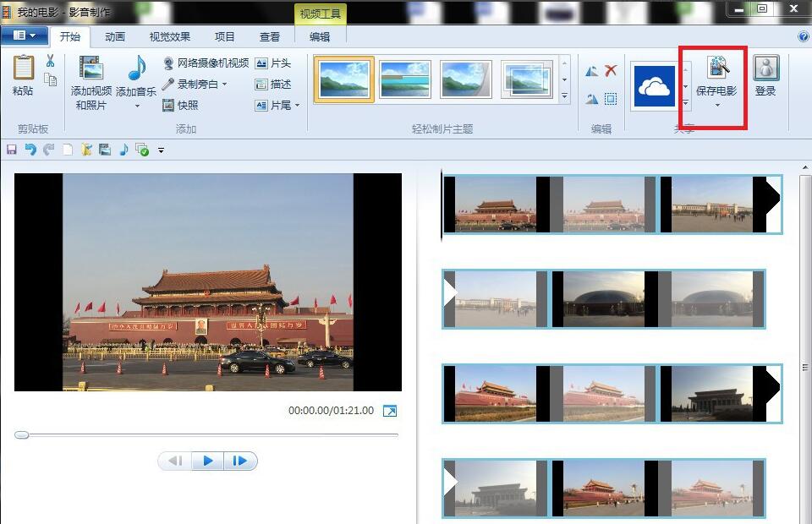Click the Add music (添加音乐) note icon

(137, 68)
